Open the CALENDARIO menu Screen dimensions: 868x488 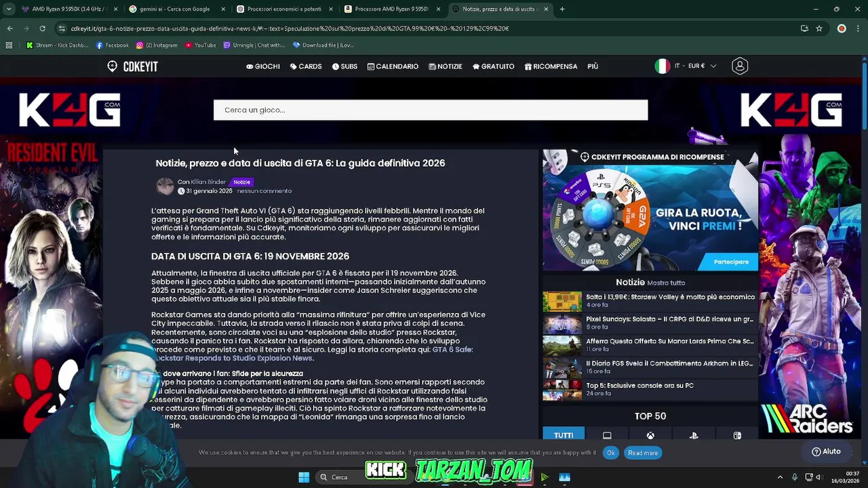point(393,66)
